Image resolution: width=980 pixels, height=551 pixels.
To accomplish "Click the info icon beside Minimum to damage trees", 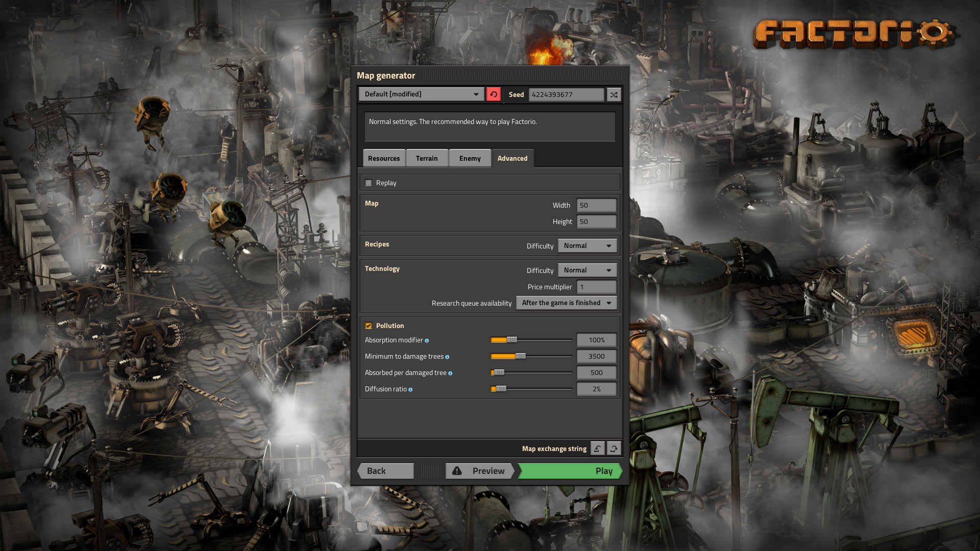I will (448, 357).
